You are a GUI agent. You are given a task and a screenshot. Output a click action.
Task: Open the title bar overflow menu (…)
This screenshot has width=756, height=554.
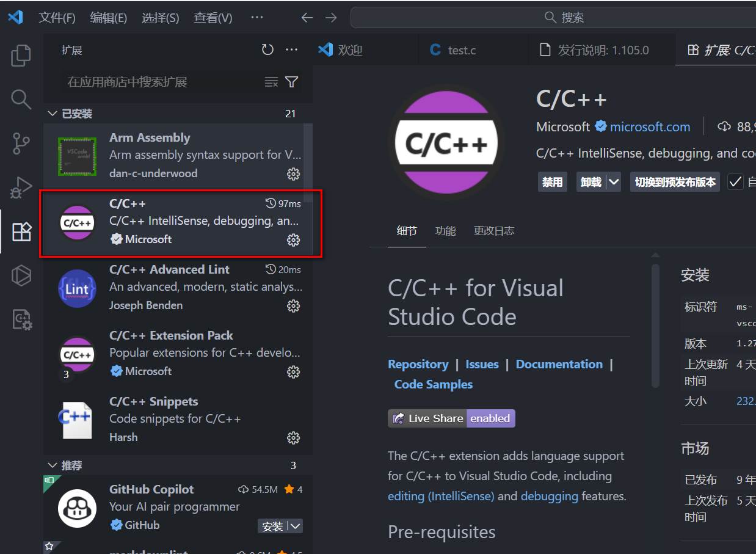pos(257,18)
